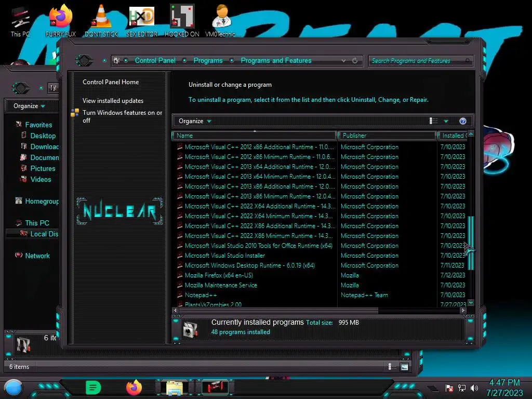Click the back navigation button in Programs window

[x=84, y=61]
